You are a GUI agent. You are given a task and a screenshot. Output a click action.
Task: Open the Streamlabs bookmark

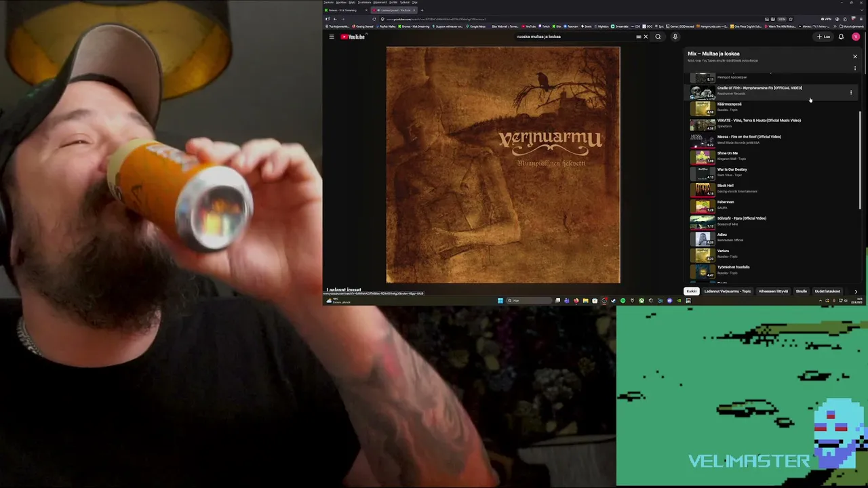coord(620,26)
